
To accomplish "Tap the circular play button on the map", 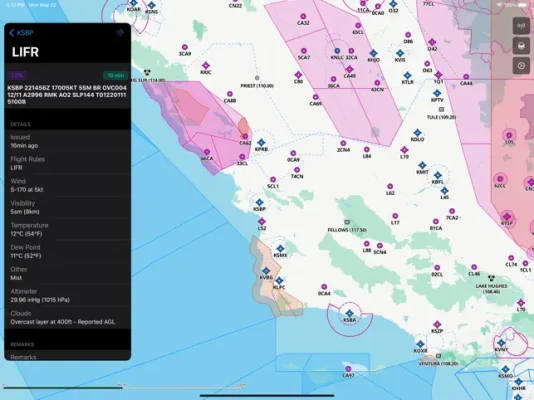I will coord(521,66).
